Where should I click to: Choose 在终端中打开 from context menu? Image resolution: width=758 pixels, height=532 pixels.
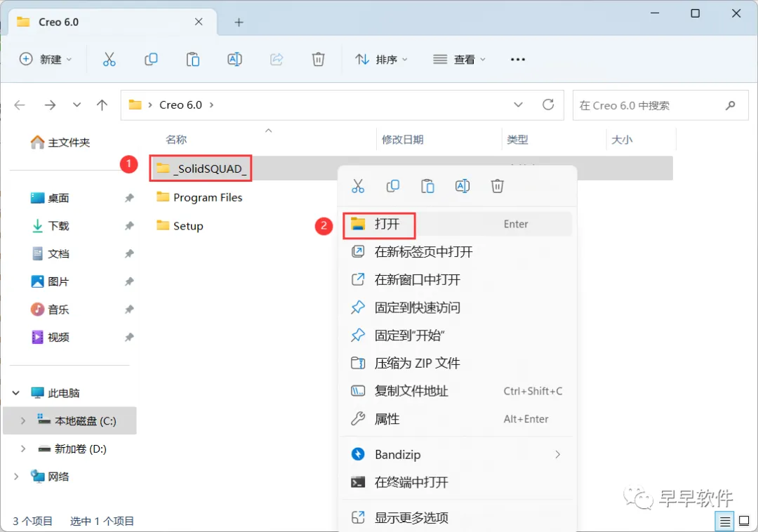(458, 482)
